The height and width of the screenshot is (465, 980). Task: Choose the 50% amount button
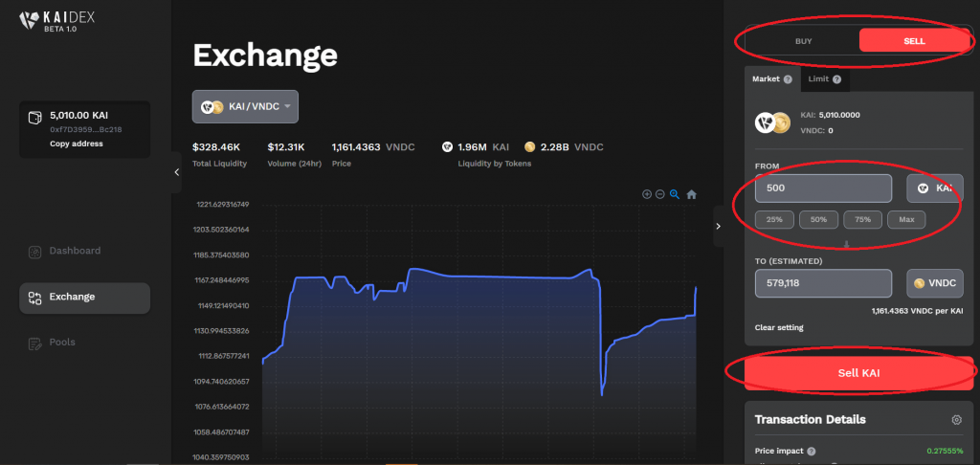(x=818, y=219)
